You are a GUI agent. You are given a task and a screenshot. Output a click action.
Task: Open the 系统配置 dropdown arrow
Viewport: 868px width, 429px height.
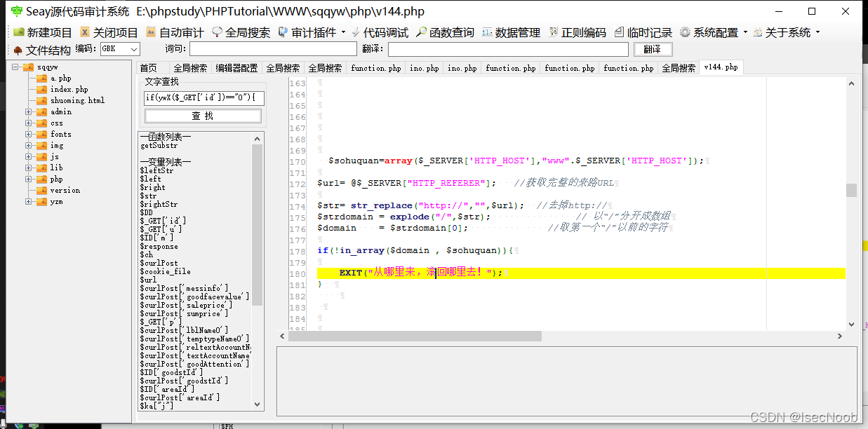pos(745,32)
